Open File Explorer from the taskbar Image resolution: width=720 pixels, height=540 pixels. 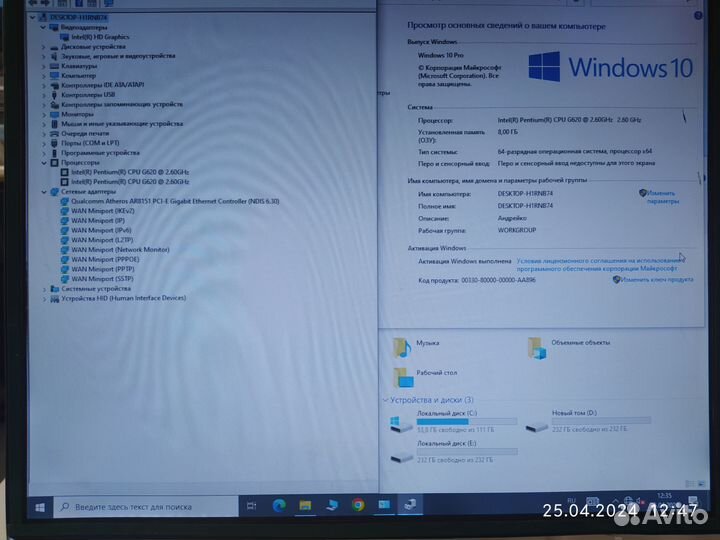pos(305,506)
